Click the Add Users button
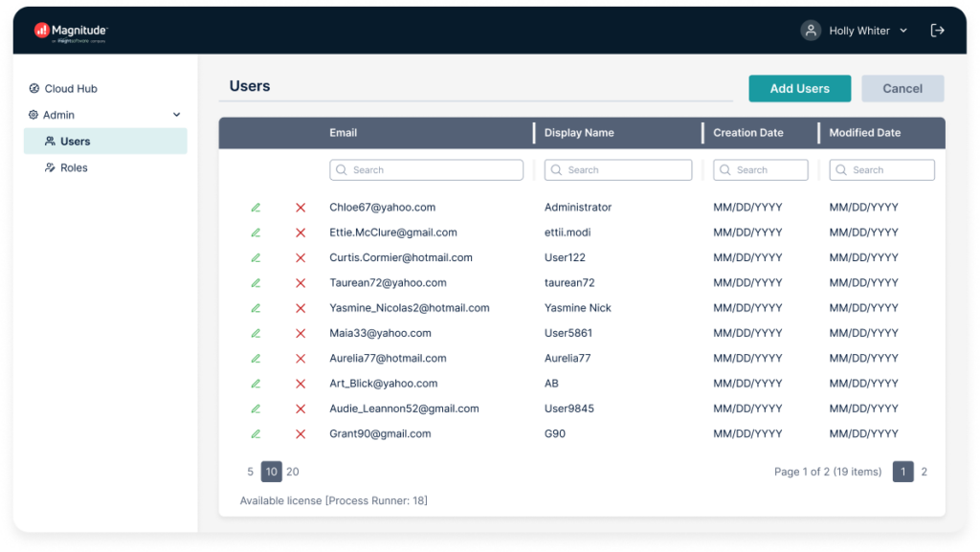The image size is (980, 552). tap(800, 88)
